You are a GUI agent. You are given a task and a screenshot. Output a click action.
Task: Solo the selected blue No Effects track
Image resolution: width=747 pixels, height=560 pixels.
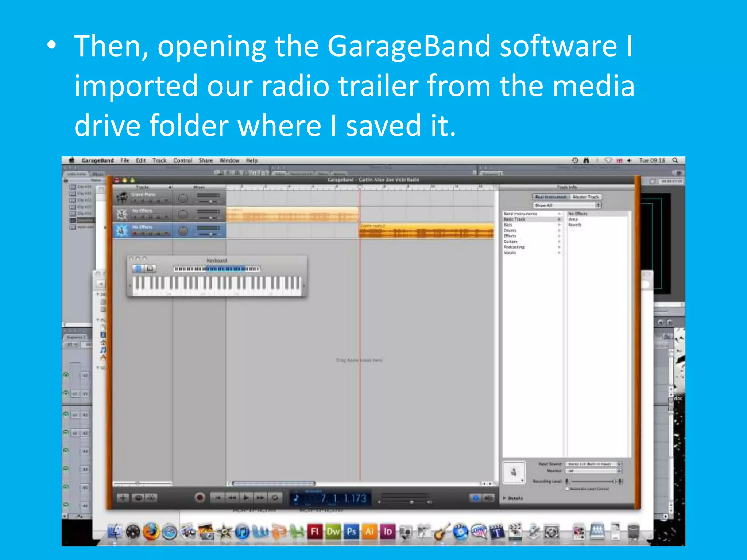150,234
